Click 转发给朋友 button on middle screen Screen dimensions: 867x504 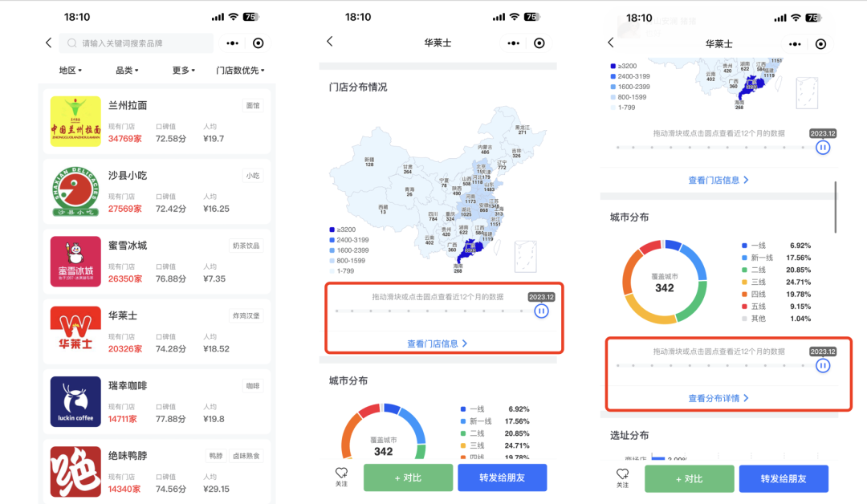pos(502,478)
